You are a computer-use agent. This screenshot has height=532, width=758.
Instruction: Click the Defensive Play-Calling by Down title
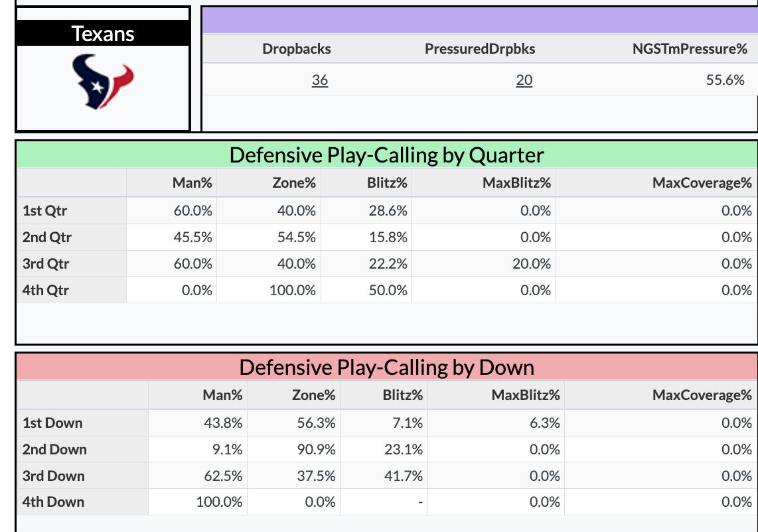(386, 367)
